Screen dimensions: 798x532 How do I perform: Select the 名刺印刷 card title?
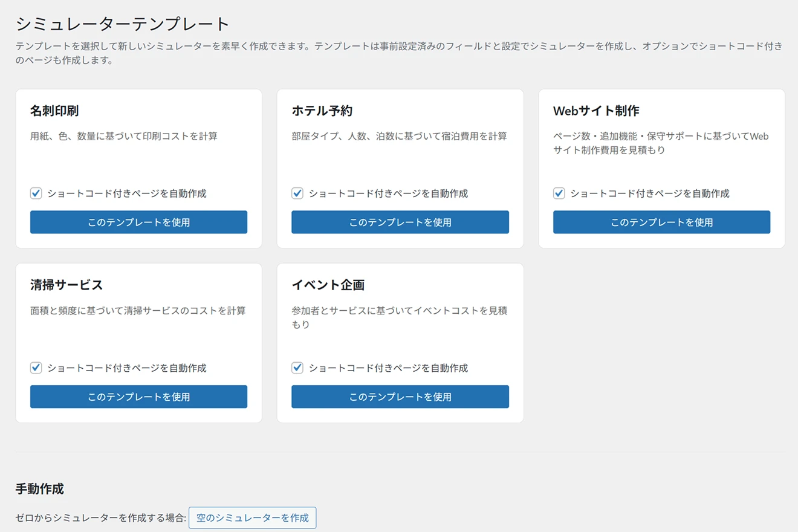tap(54, 111)
